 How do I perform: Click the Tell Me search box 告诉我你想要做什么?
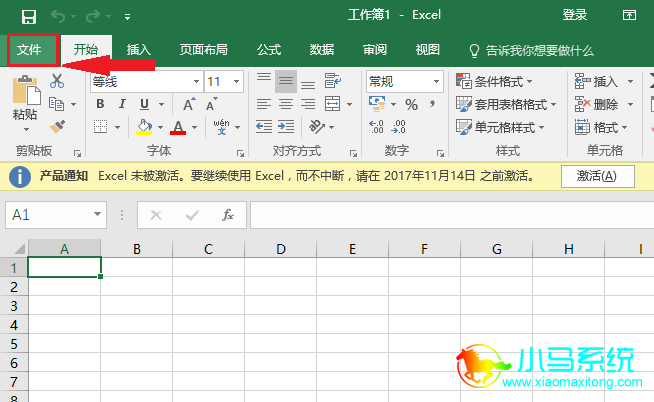pos(531,51)
